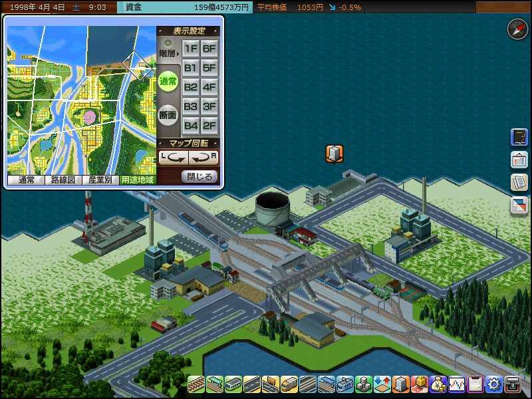
Task: Open the office building construction tool in toolbar
Action: click(401, 384)
